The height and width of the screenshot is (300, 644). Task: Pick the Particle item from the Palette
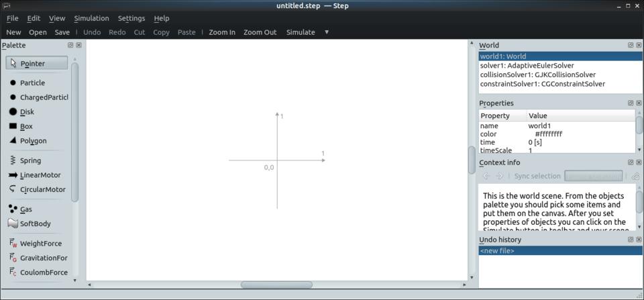tap(28, 83)
